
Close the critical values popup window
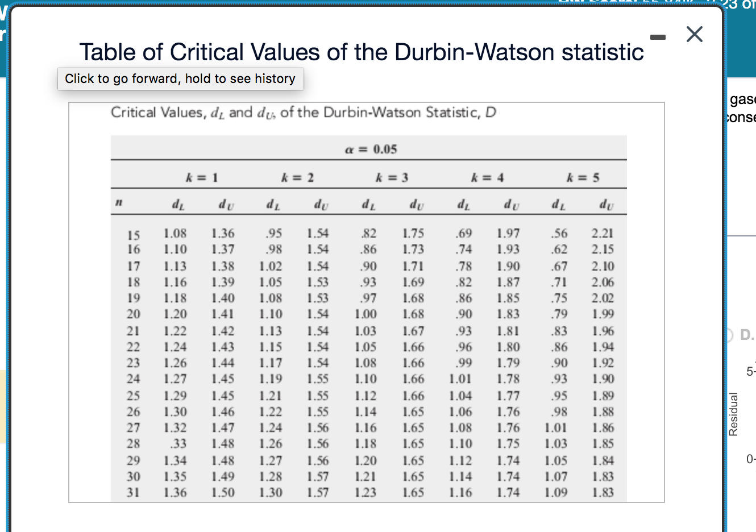694,34
